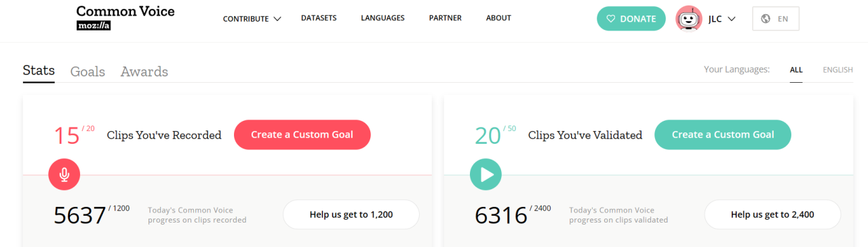Screen dimensions: 868x247
Task: Create a custom goal for recorded clips
Action: [x=302, y=134]
